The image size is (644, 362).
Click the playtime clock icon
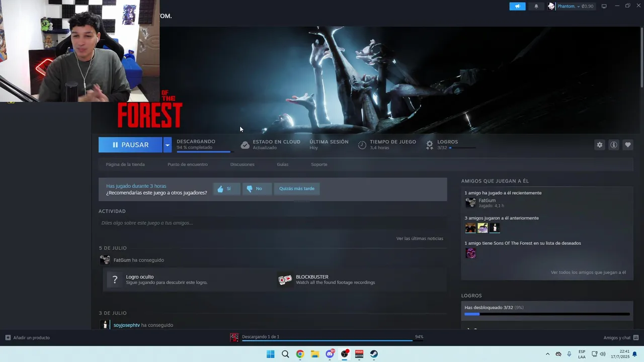click(362, 145)
